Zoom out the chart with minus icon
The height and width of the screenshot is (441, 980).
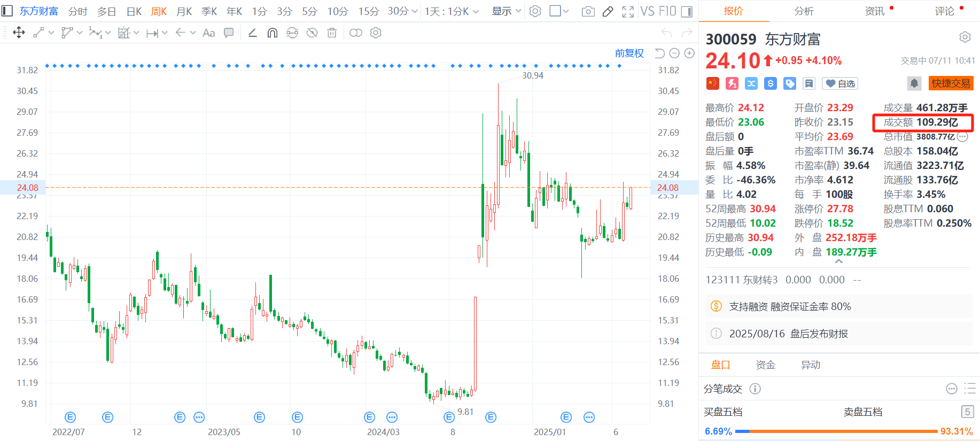pyautogui.click(x=674, y=53)
